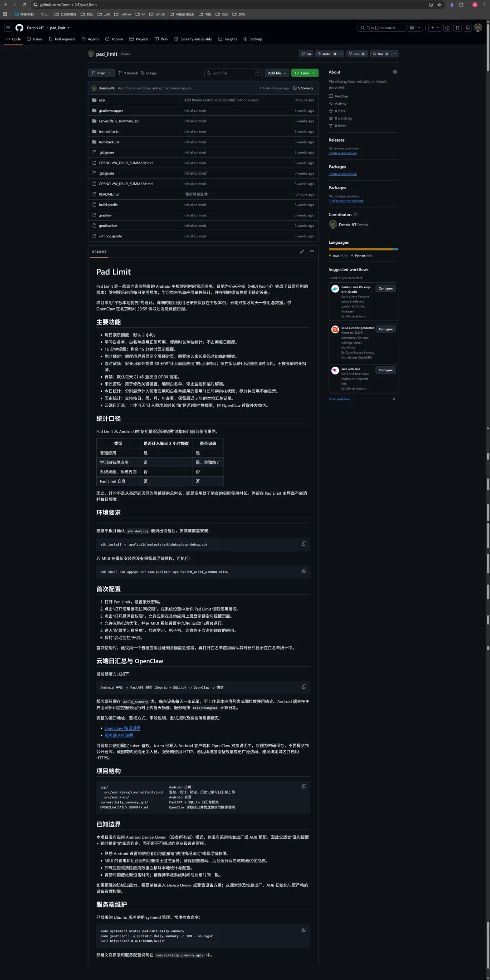Switch to the Issues tab
The height and width of the screenshot is (980, 490).
pos(34,39)
